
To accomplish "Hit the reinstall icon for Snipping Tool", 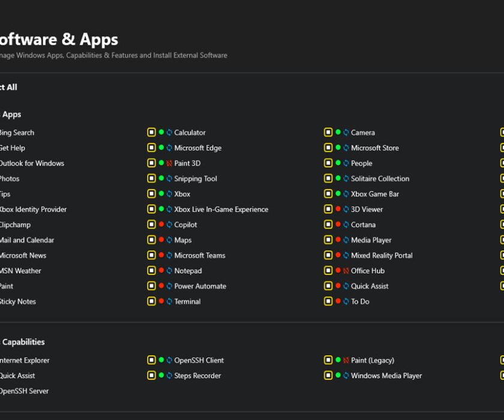I will pyautogui.click(x=169, y=179).
